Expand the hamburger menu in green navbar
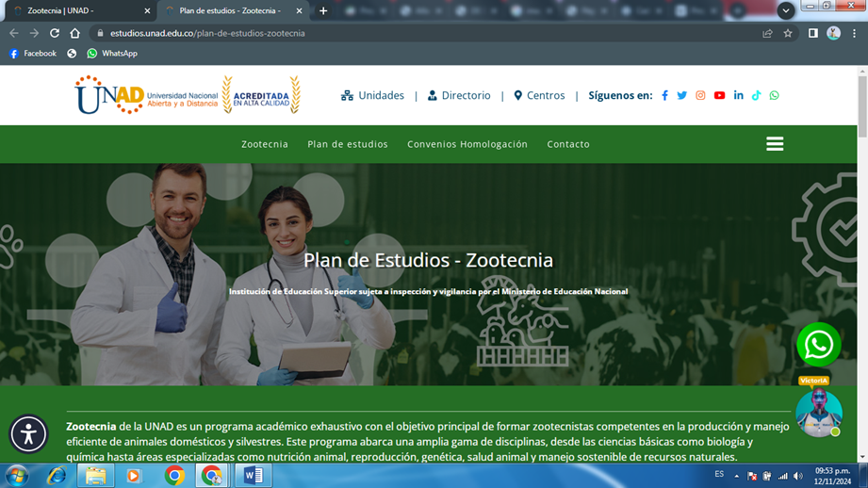 point(775,144)
